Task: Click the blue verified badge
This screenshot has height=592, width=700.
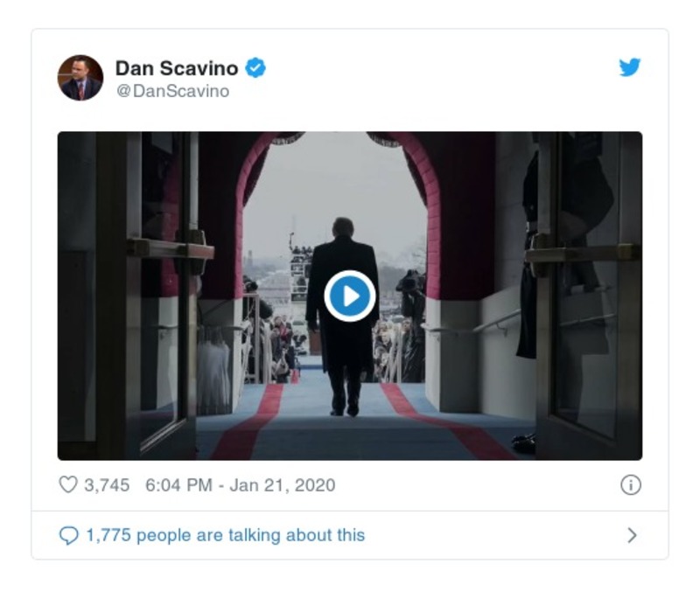Action: [255, 67]
